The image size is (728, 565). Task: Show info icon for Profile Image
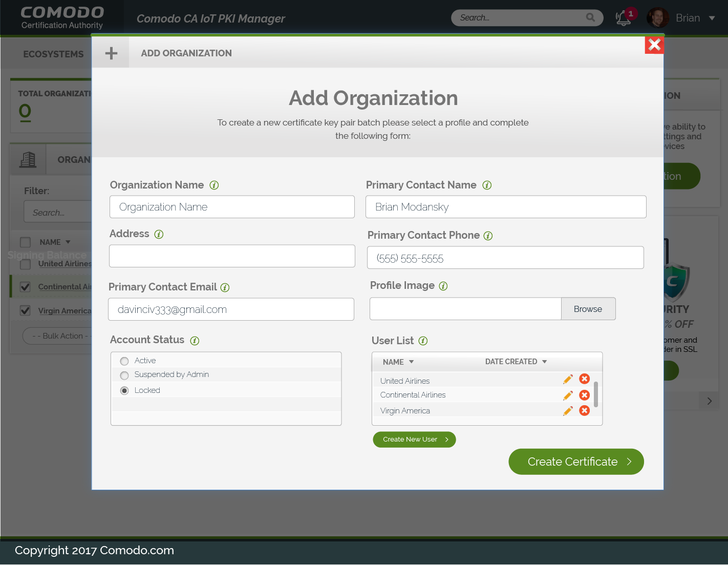pyautogui.click(x=443, y=286)
